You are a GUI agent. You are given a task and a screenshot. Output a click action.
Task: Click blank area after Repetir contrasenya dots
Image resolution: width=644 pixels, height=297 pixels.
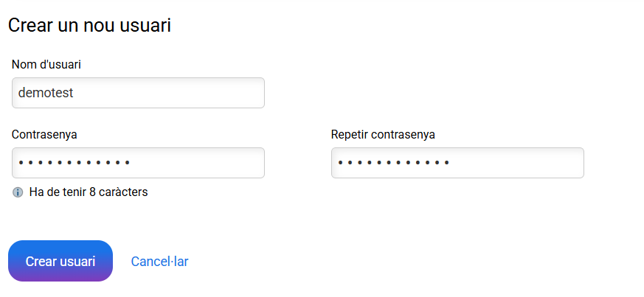pyautogui.click(x=516, y=163)
